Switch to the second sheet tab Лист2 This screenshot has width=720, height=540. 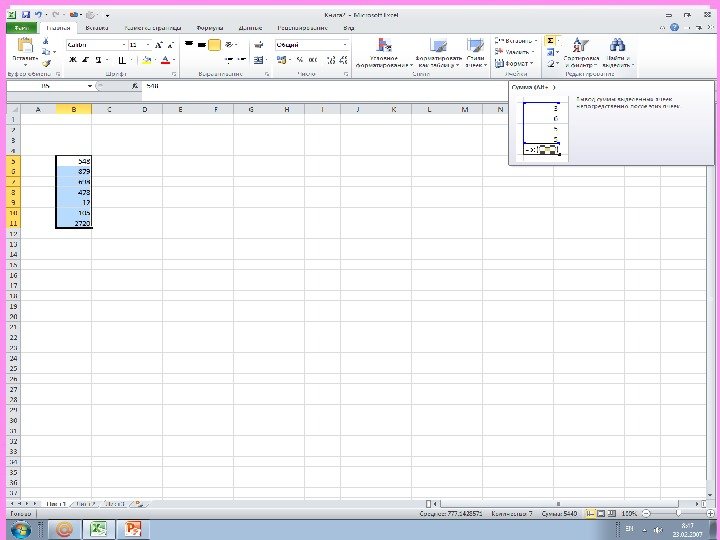85,504
